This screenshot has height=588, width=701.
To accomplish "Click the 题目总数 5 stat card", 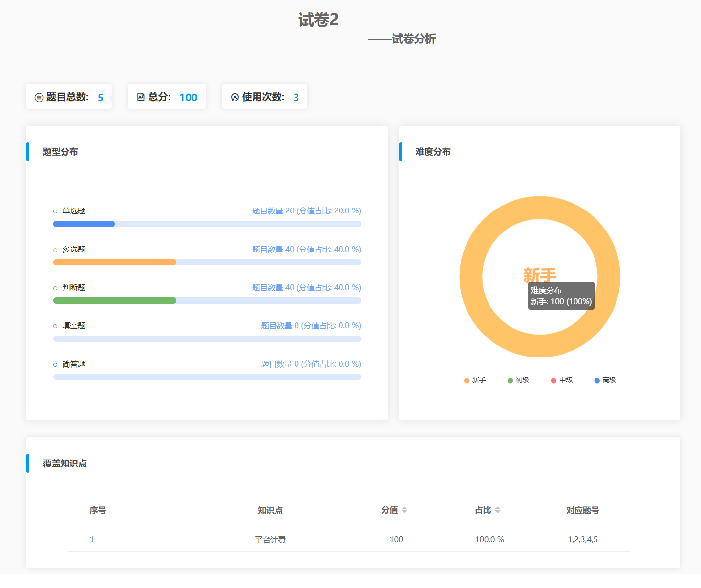I will [69, 97].
